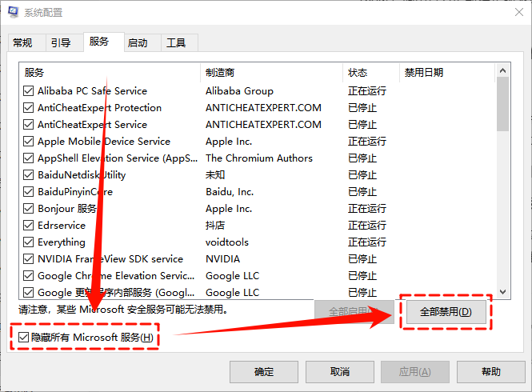Click the 未知 manufacturer cell
The image size is (532, 392).
click(x=215, y=174)
